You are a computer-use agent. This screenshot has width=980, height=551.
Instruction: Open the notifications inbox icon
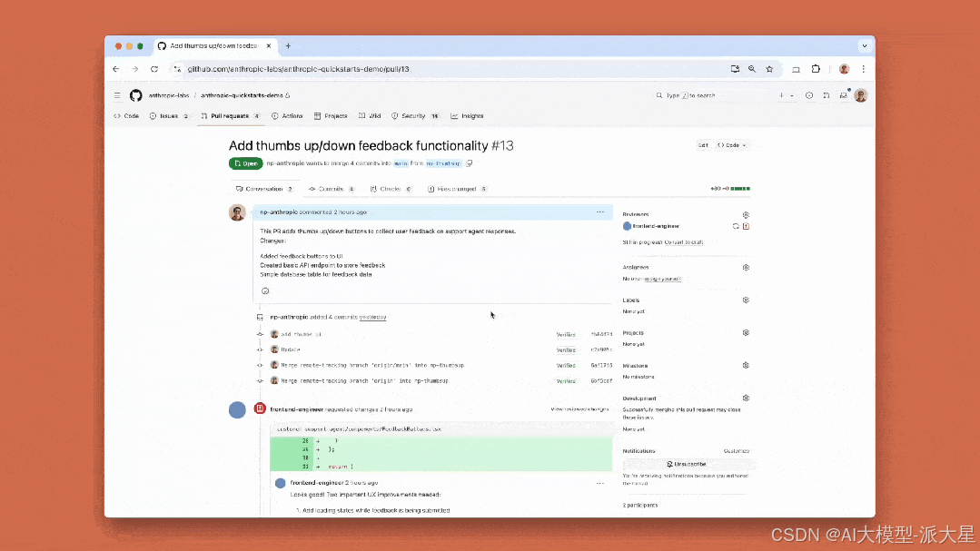(x=843, y=95)
